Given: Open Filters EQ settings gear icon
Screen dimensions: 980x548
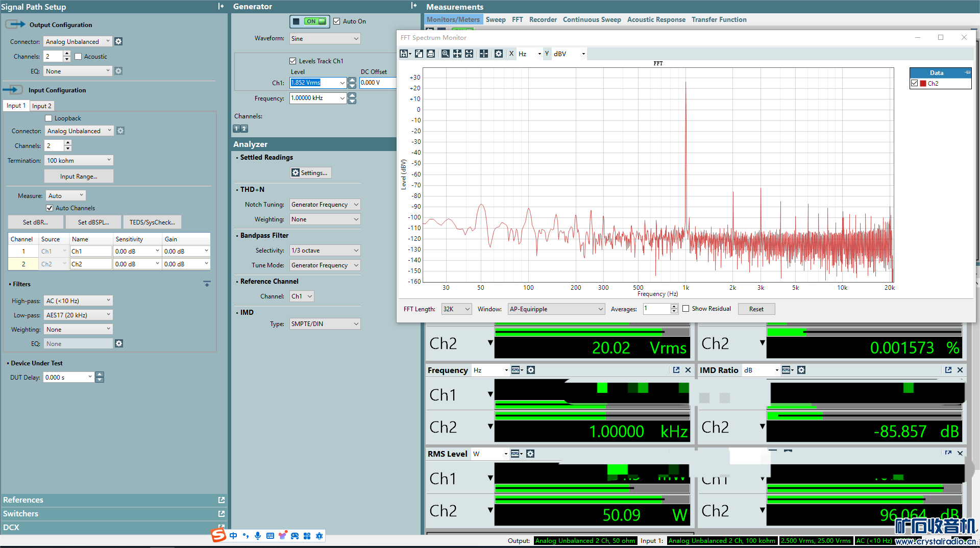Looking at the screenshot, I should (x=119, y=343).
